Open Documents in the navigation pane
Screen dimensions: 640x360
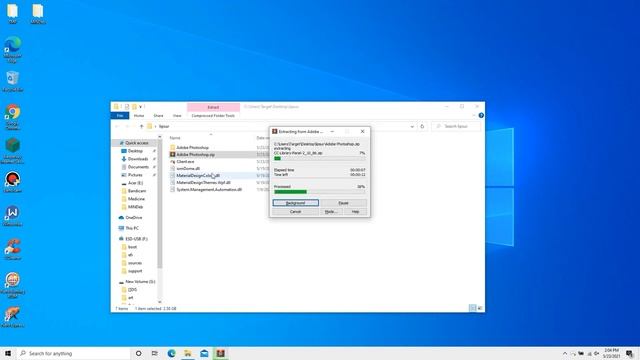138,167
